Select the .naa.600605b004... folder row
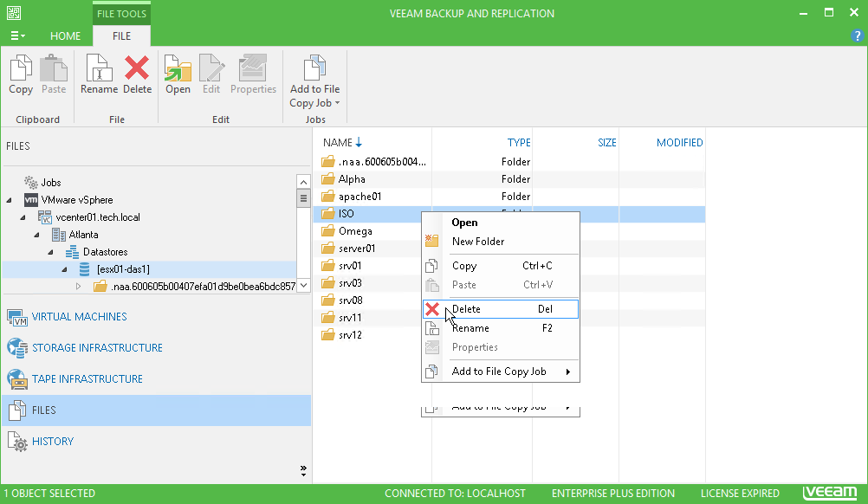 coord(509,162)
